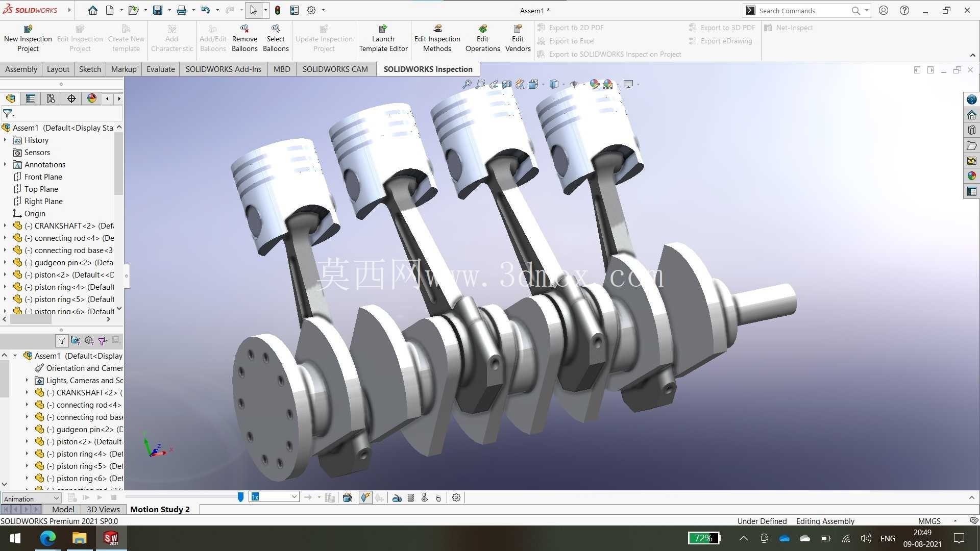Expand the CRANKSHAFT<2> tree node

point(5,226)
